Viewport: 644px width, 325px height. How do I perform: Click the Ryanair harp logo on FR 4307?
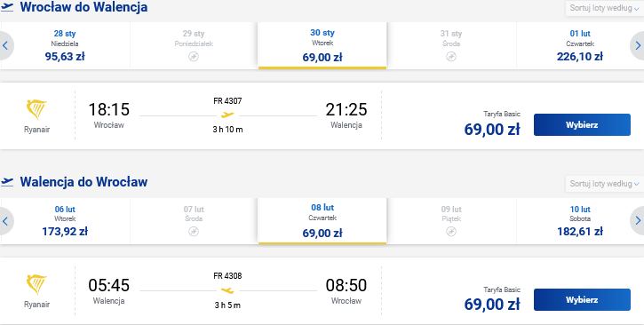click(x=36, y=109)
